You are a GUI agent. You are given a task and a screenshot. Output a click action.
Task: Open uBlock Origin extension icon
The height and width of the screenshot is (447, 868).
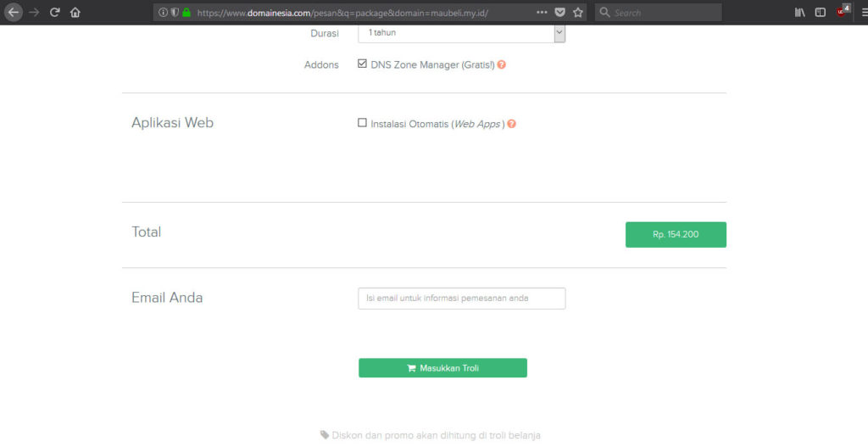843,11
